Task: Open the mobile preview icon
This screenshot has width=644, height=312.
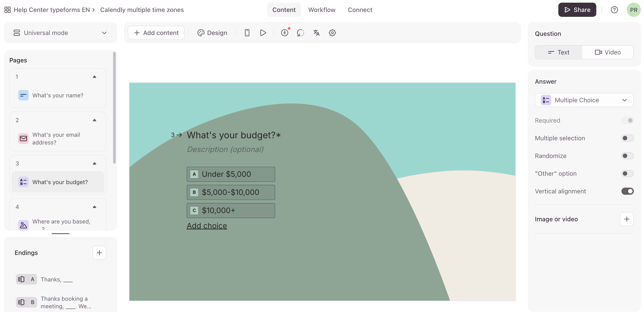Action: pyautogui.click(x=247, y=33)
